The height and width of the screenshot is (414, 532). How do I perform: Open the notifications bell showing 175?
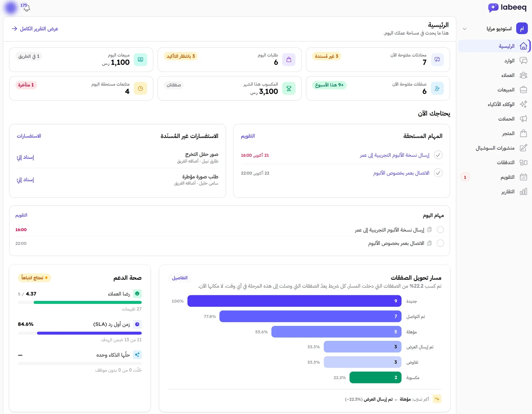click(26, 7)
